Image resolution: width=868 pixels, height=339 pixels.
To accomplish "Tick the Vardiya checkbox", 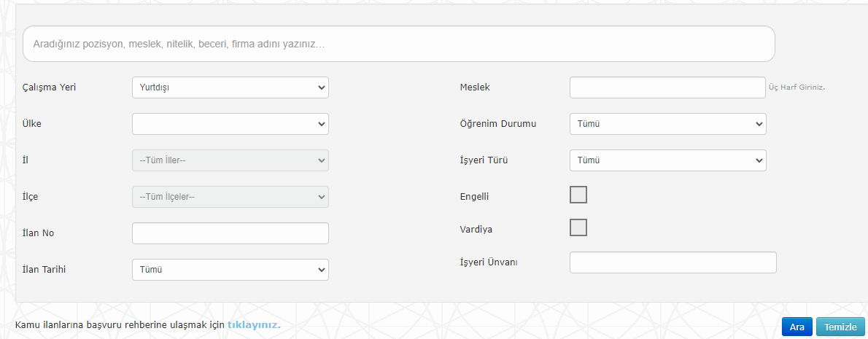I will click(578, 227).
